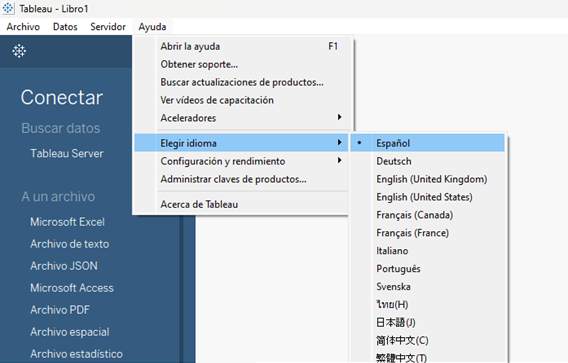Select Simplified Chinese 简体中文(C)
The height and width of the screenshot is (363, 568).
[x=427, y=340]
